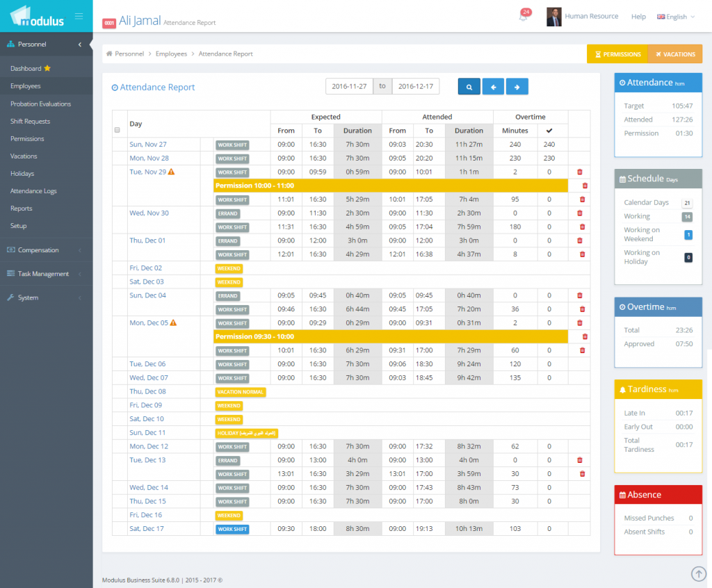The image size is (712, 588).
Task: Toggle the select-all checkbox in table header
Action: (117, 129)
